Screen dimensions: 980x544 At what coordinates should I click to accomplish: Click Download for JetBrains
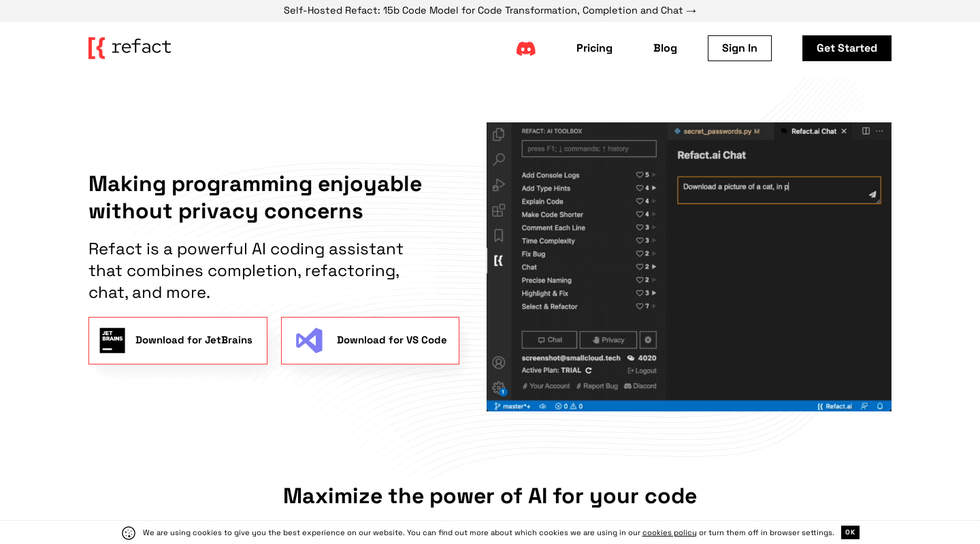tap(178, 341)
